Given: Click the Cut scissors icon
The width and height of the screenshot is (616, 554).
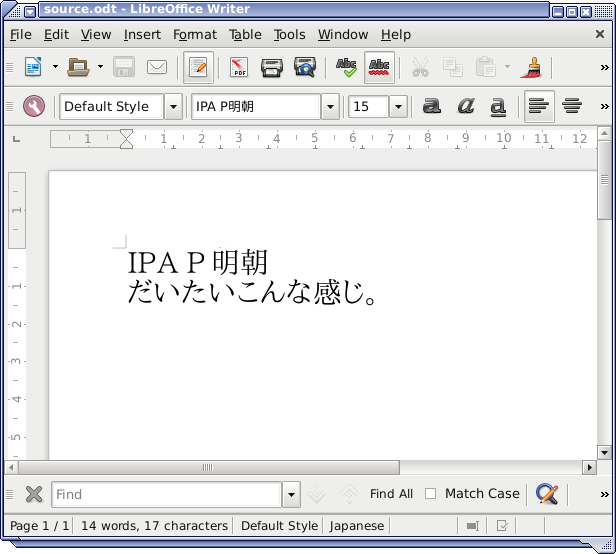Looking at the screenshot, I should tap(420, 67).
